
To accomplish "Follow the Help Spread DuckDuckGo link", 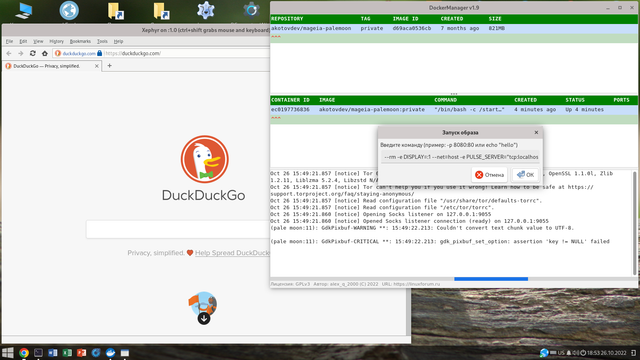I will 232,253.
